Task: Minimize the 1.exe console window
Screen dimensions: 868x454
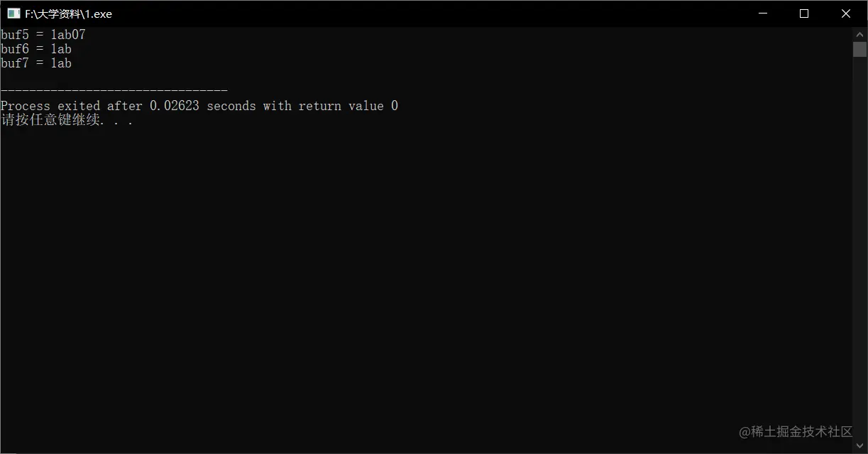Action: tap(763, 13)
